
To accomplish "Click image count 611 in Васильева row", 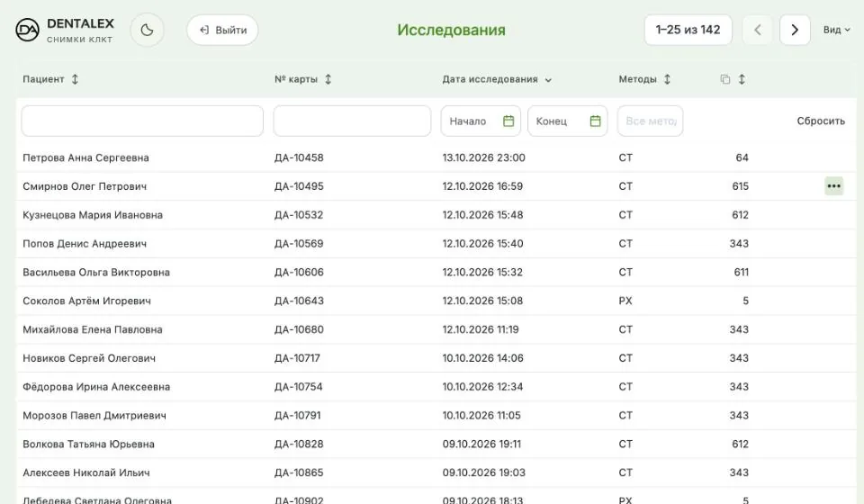I will [741, 272].
